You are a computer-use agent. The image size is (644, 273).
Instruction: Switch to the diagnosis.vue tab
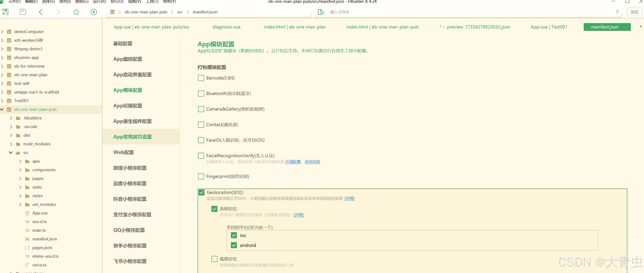pos(226,27)
